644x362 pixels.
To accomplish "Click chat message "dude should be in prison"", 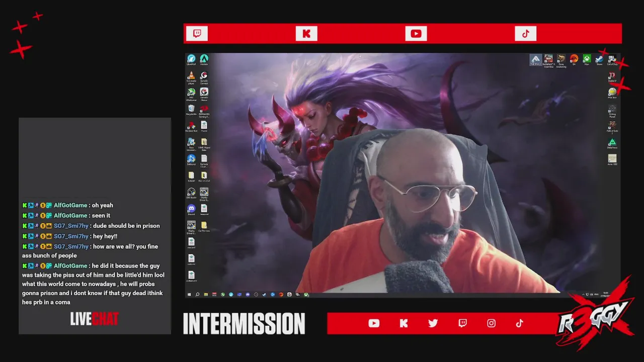I will tap(126, 226).
